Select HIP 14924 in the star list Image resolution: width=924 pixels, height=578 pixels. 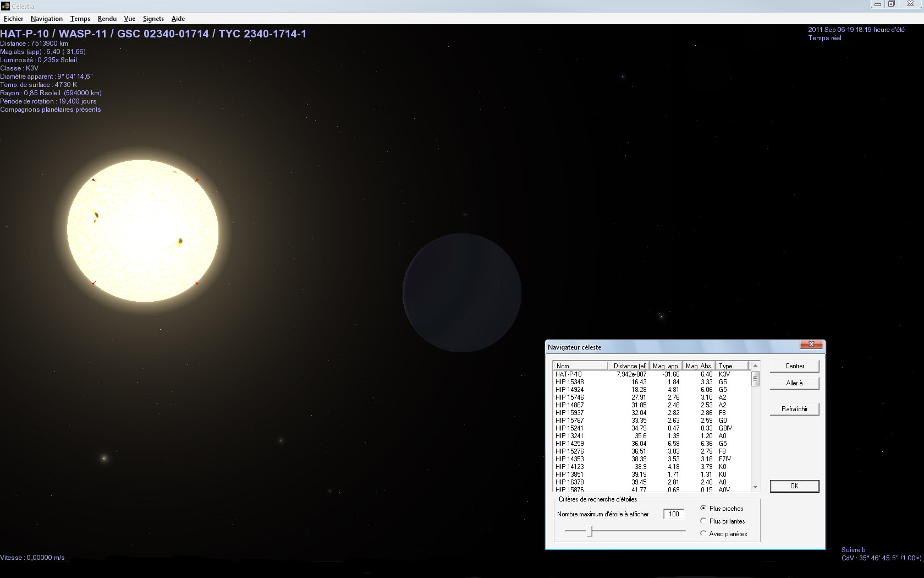[x=652, y=390]
